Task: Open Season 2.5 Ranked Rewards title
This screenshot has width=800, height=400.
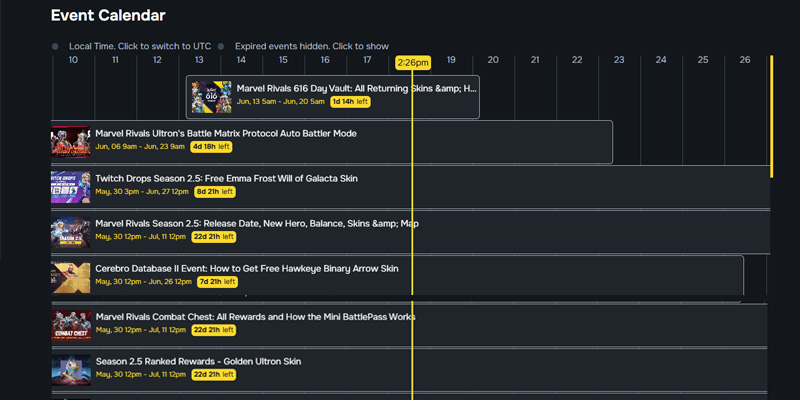Action: pyautogui.click(x=198, y=361)
